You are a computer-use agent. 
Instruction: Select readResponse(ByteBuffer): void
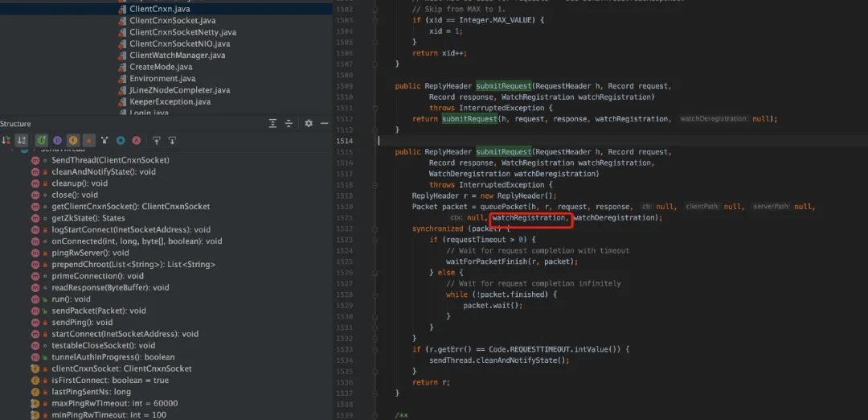110,287
